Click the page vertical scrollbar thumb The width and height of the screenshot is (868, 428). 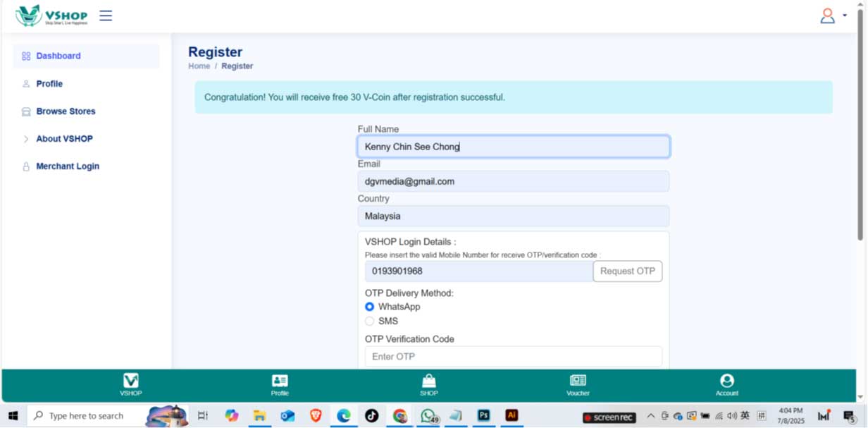point(860,126)
